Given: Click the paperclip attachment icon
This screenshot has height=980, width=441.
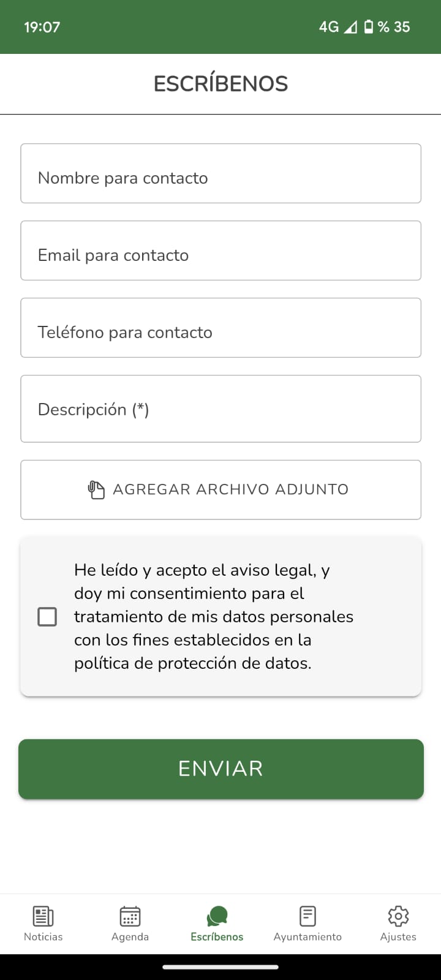Looking at the screenshot, I should click(96, 490).
